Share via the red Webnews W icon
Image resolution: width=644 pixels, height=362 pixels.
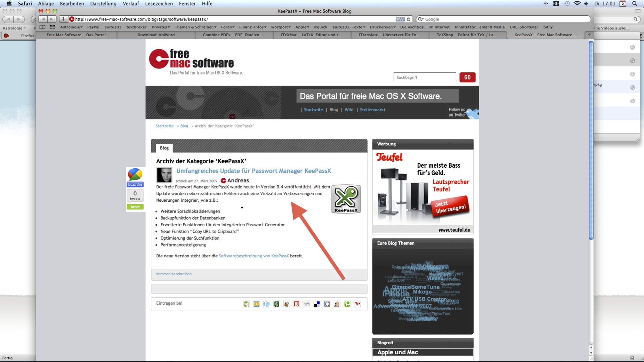(x=297, y=304)
